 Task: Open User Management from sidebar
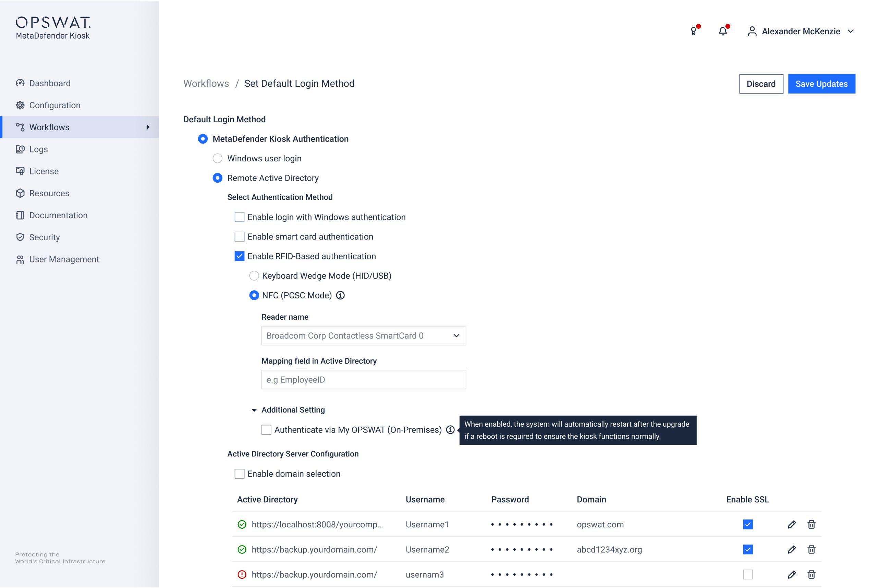pyautogui.click(x=64, y=259)
